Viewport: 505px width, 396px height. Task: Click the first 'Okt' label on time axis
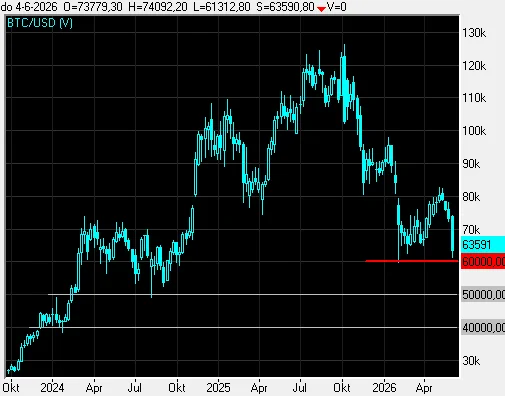[x=11, y=388]
